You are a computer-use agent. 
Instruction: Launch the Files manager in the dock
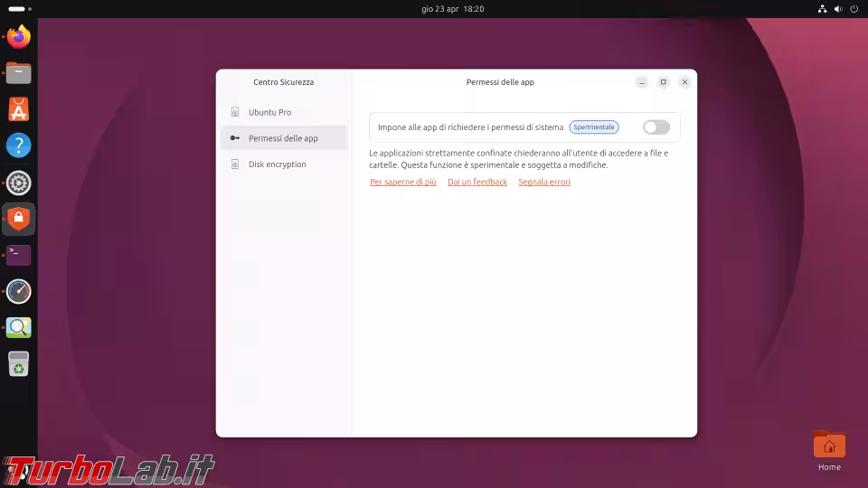18,73
